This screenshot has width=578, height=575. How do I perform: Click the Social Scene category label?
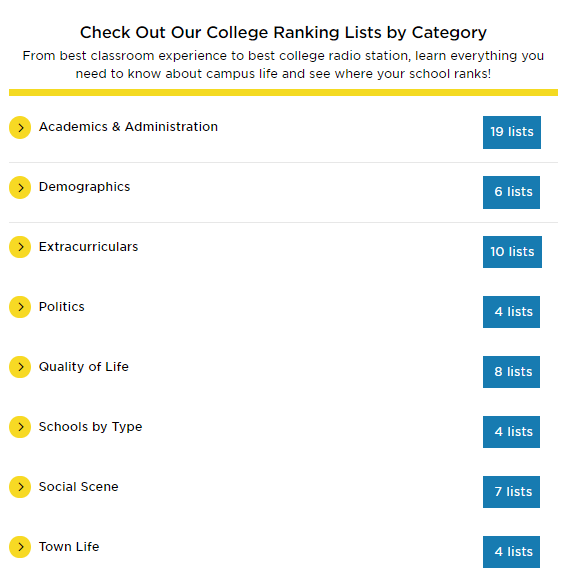[79, 487]
